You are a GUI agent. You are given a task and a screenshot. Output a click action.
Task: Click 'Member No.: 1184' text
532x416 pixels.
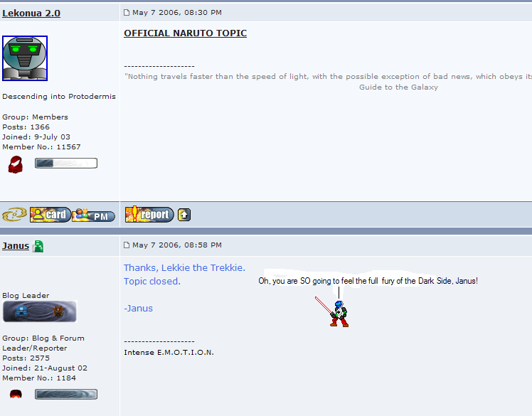(x=39, y=378)
